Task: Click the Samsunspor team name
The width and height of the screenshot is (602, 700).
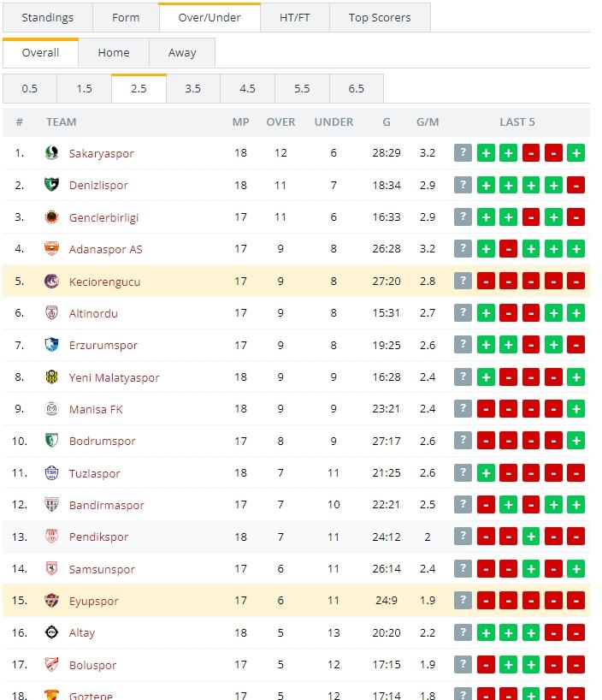Action: point(102,569)
